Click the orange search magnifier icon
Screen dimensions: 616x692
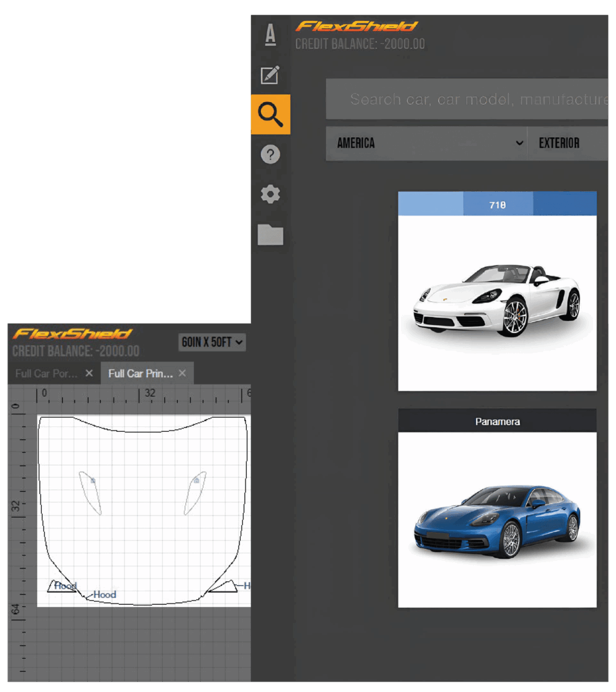tap(270, 115)
